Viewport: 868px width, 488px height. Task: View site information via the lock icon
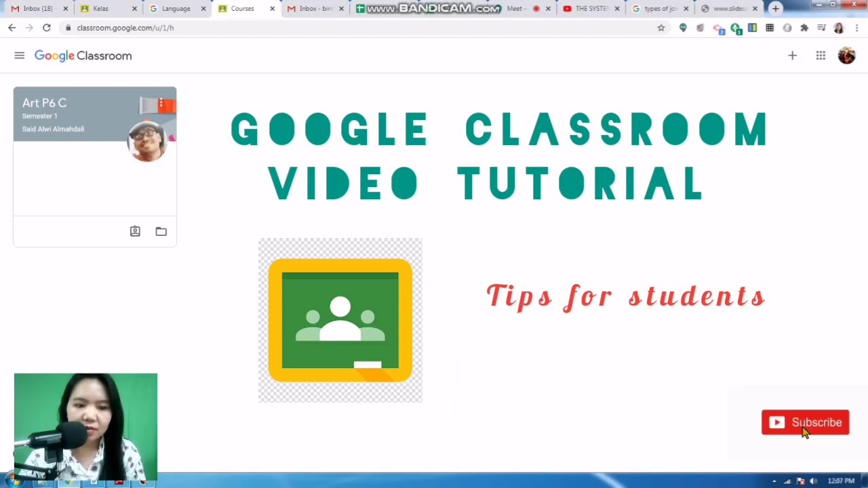click(x=68, y=28)
